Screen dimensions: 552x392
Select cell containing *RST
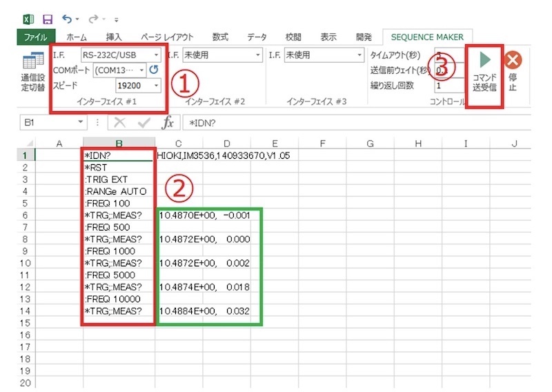(x=119, y=167)
